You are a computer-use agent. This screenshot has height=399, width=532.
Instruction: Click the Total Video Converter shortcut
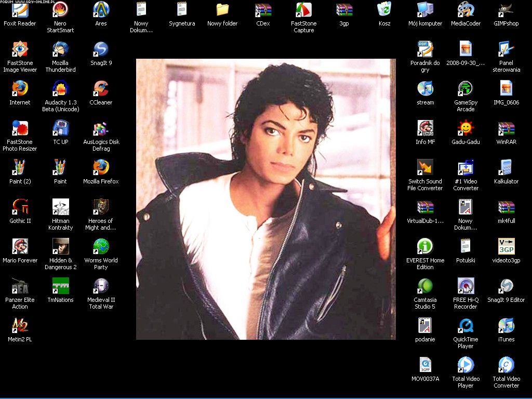(506, 365)
